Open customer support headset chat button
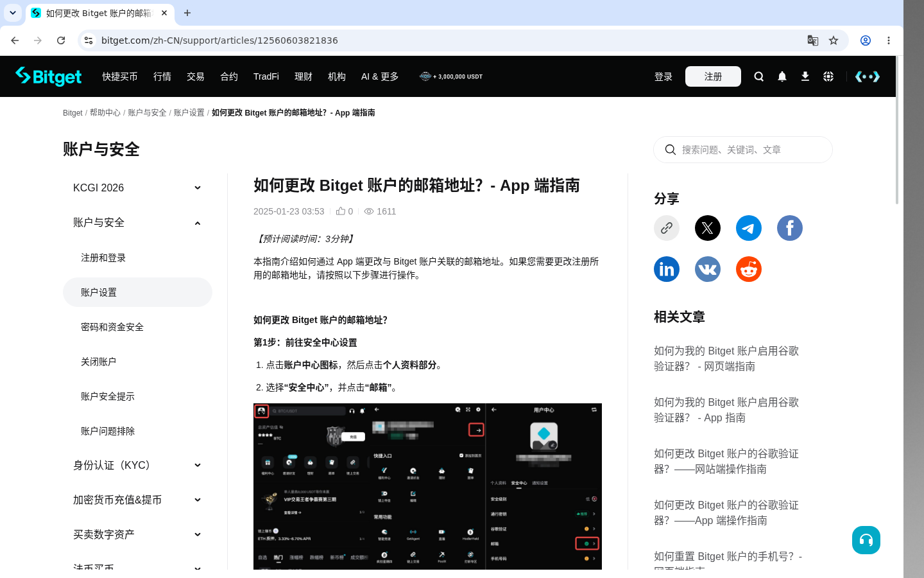This screenshot has width=924, height=578. click(x=866, y=540)
